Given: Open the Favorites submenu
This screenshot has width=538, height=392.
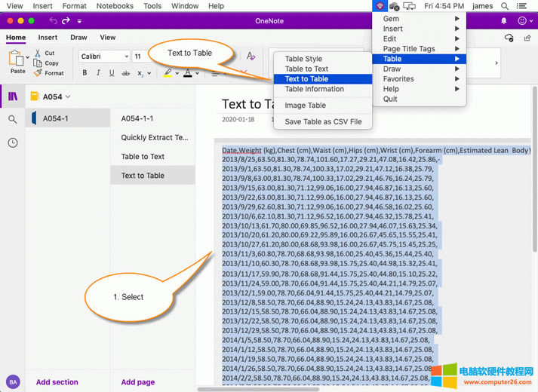Looking at the screenshot, I should pos(419,79).
